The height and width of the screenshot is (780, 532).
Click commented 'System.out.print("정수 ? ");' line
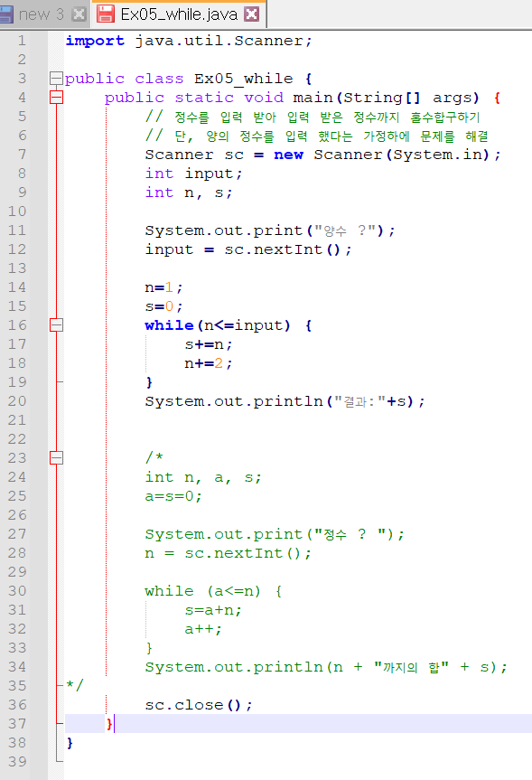pos(275,534)
